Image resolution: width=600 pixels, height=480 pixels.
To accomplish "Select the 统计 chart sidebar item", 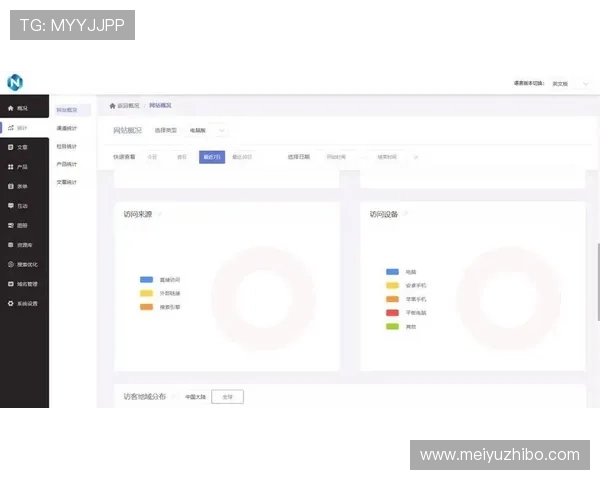I will [24, 128].
